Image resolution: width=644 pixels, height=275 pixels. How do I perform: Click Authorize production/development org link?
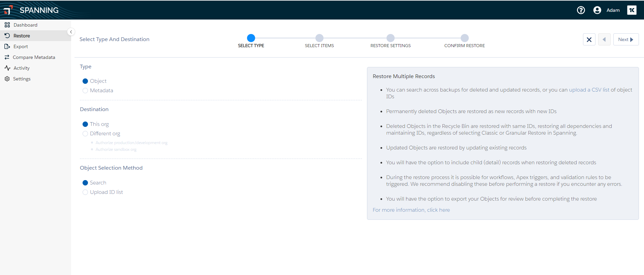pos(131,143)
